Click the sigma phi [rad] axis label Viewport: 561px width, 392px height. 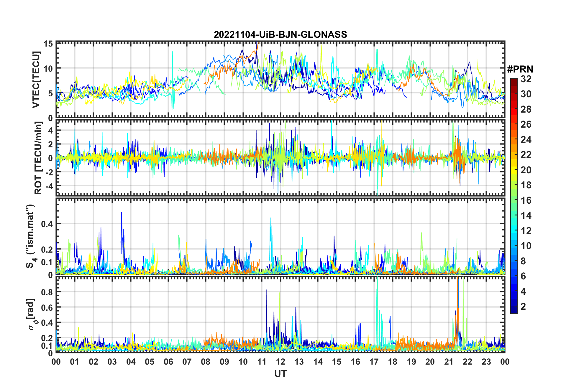point(32,314)
